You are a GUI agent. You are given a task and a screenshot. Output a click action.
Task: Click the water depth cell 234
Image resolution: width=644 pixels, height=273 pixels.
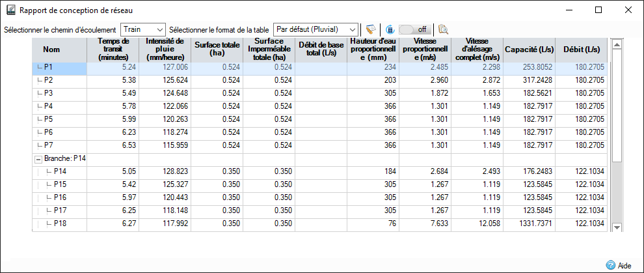[x=373, y=67]
